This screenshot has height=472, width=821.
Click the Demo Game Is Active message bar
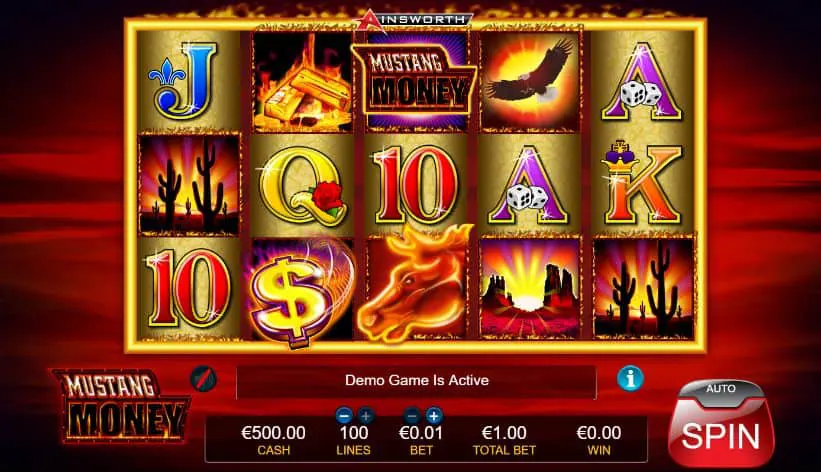416,381
